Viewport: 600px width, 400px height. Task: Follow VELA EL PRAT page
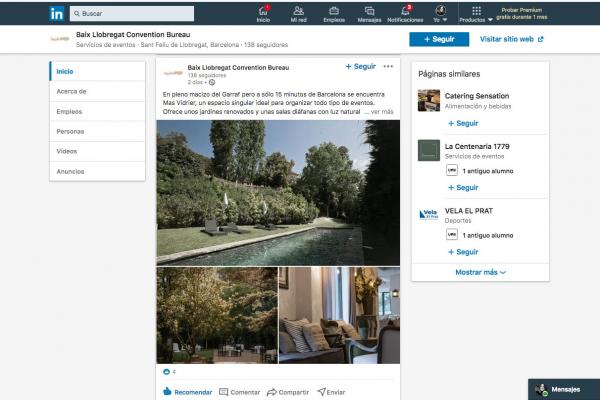tap(462, 252)
